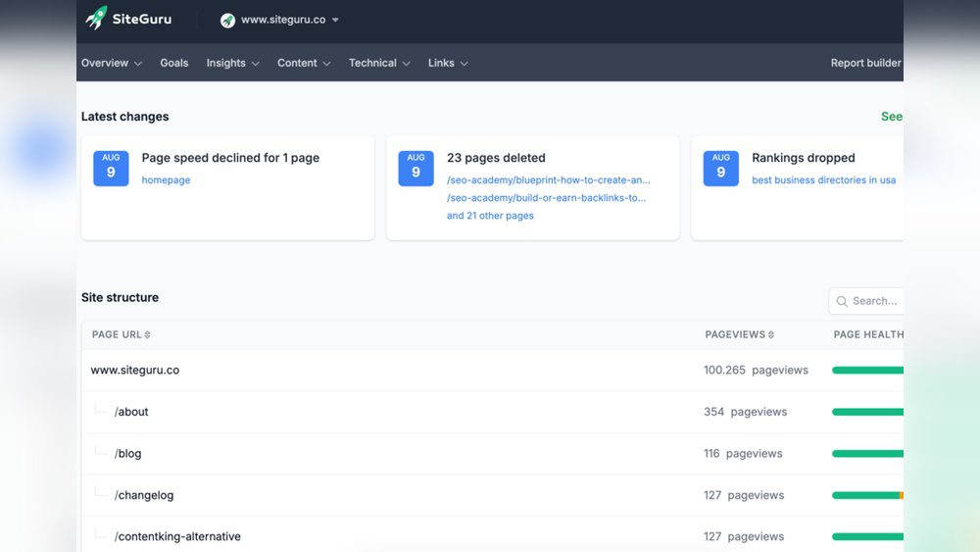Expand the Overview menu
Image resolution: width=980 pixels, height=552 pixels.
111,63
